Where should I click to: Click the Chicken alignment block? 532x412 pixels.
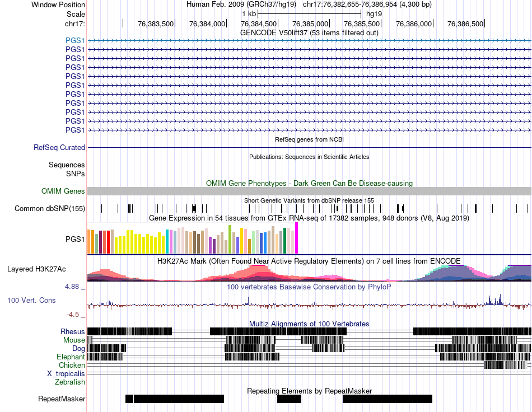506,365
